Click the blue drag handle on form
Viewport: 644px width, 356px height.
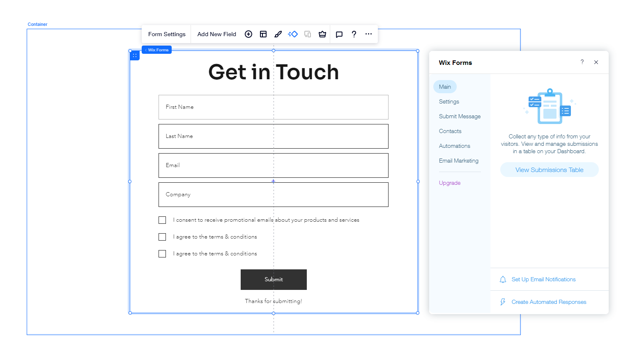(x=135, y=55)
